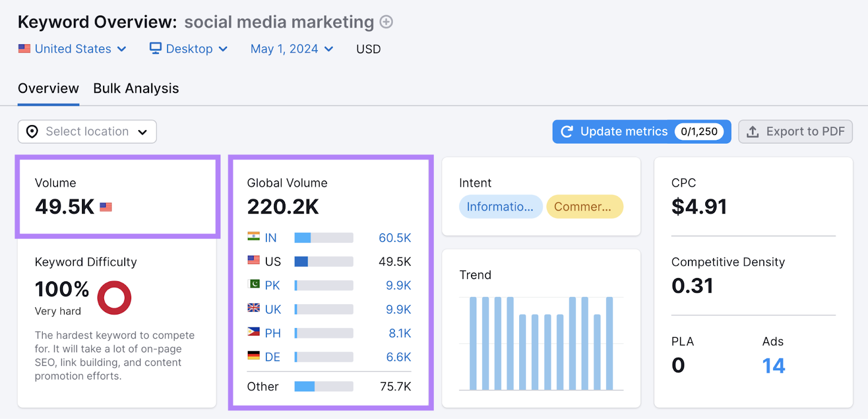Click the US volume progress bar
Screen dimensions: 868x419
(323, 261)
